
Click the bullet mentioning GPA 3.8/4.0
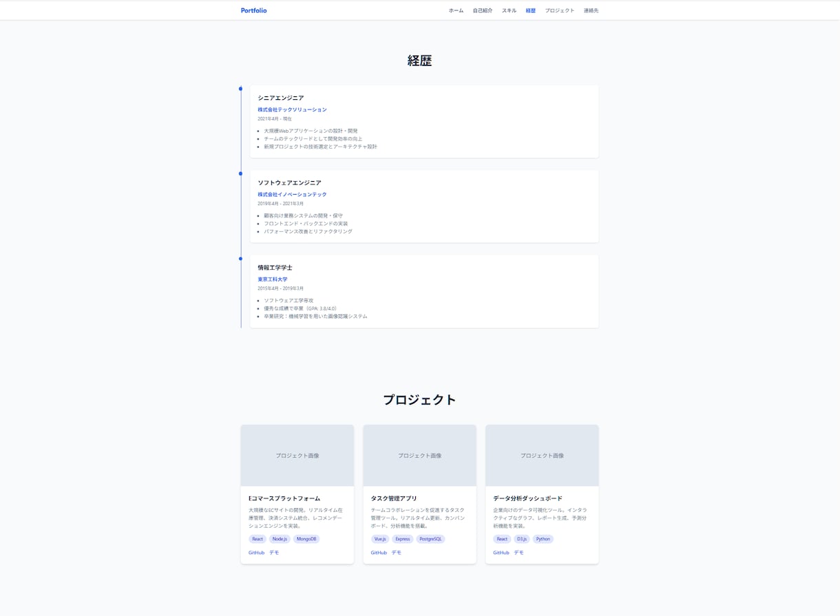300,308
